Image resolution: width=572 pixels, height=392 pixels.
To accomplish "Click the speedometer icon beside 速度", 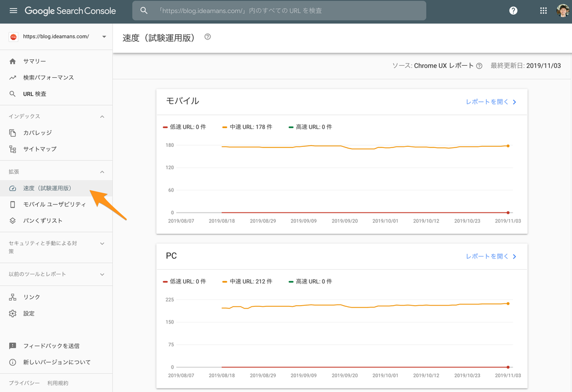I will [x=13, y=189].
